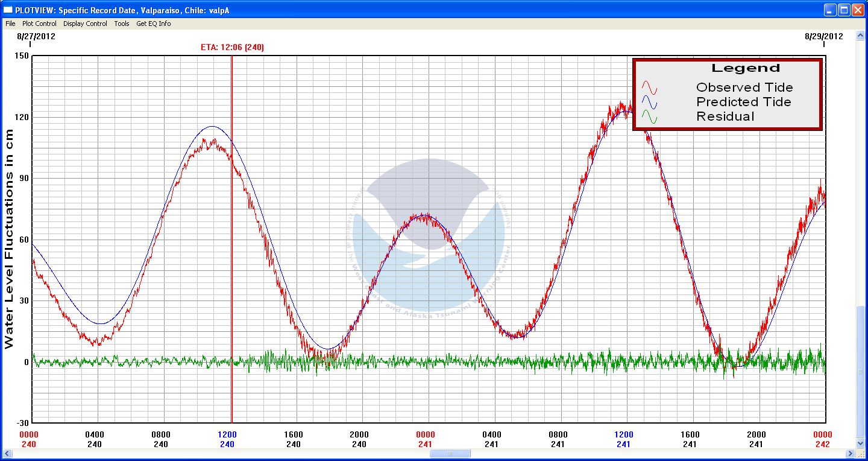Click the PLOTVIEW application icon in title bar

coord(8,10)
